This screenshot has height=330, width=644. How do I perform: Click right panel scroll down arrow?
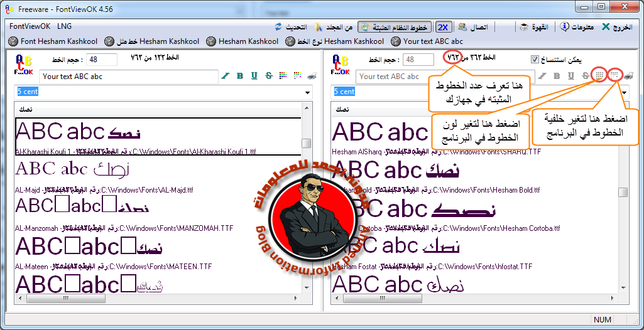tap(623, 289)
